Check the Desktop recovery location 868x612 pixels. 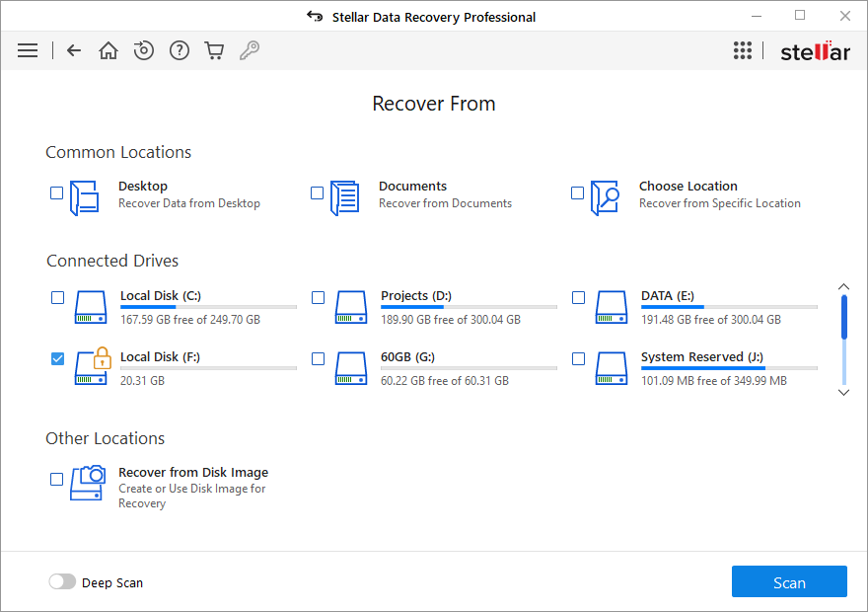[x=56, y=192]
